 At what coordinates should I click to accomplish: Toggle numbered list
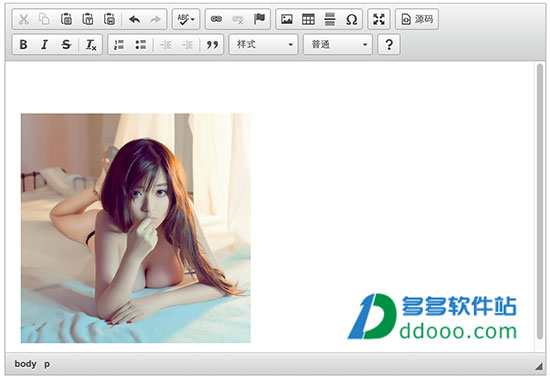click(x=119, y=44)
